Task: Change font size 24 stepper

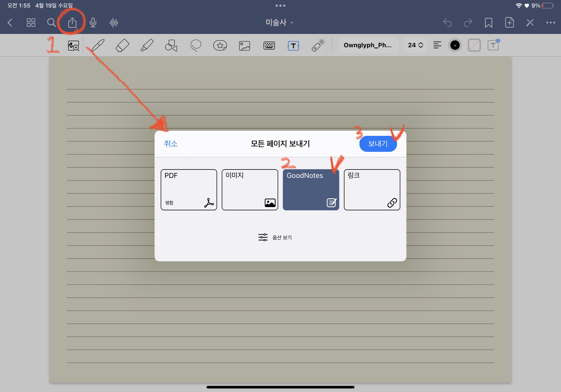Action: [x=415, y=45]
